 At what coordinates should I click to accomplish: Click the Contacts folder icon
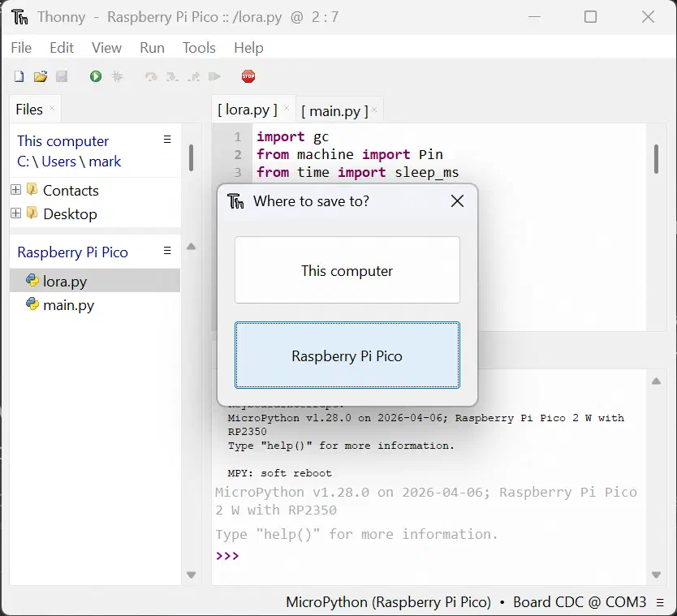click(32, 189)
